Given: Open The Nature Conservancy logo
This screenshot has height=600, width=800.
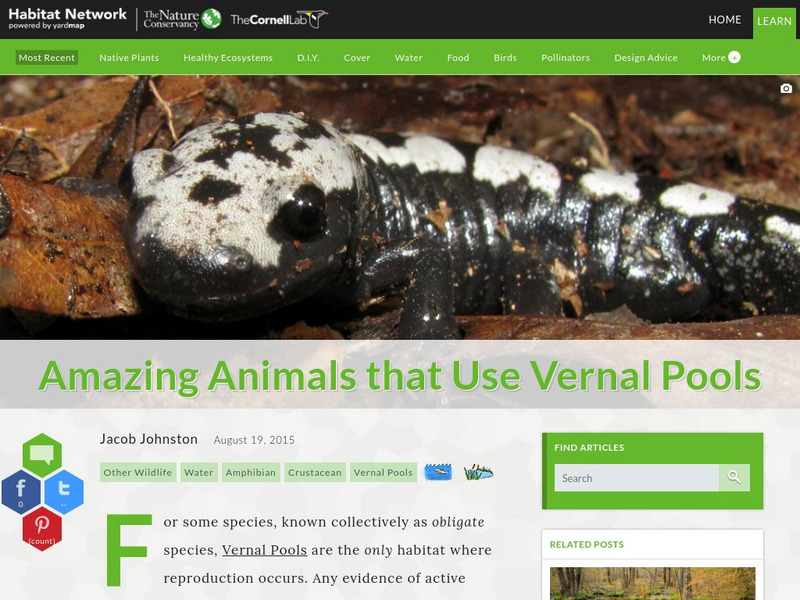Looking at the screenshot, I should pos(182,19).
